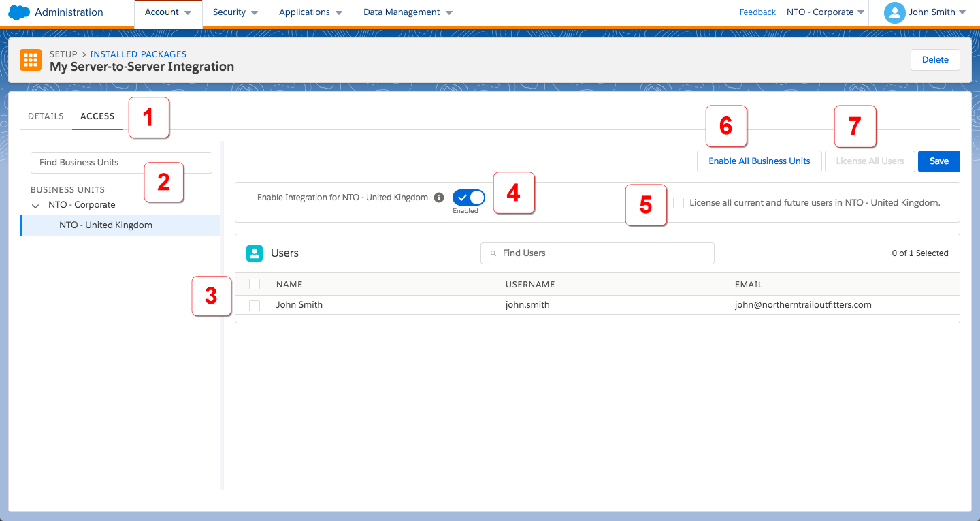Open the Applications dropdown menu
The width and height of the screenshot is (980, 521).
tap(310, 12)
